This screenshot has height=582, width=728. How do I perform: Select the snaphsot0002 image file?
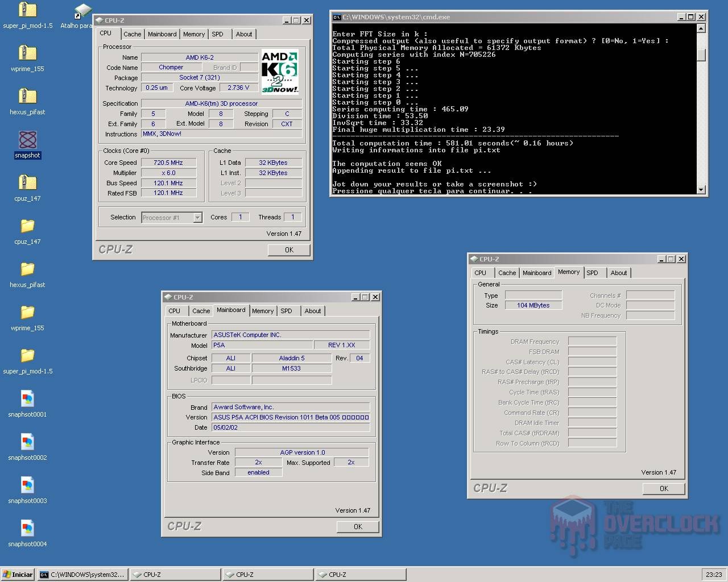coord(27,442)
